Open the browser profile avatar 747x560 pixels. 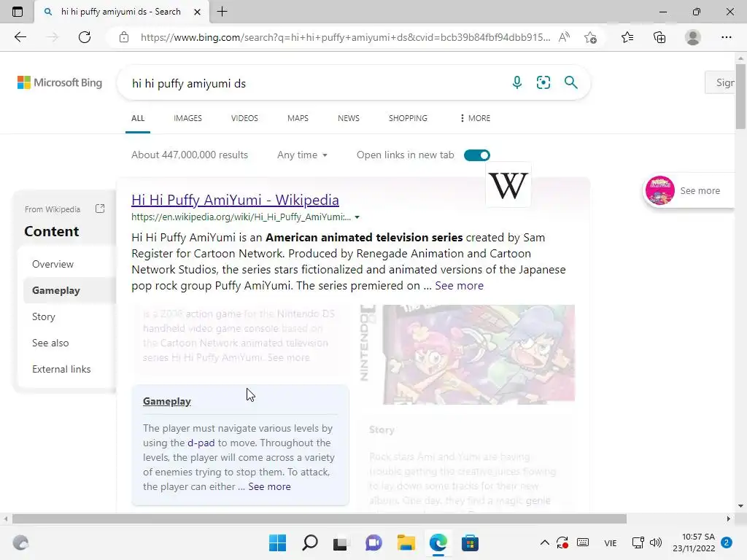point(693,37)
